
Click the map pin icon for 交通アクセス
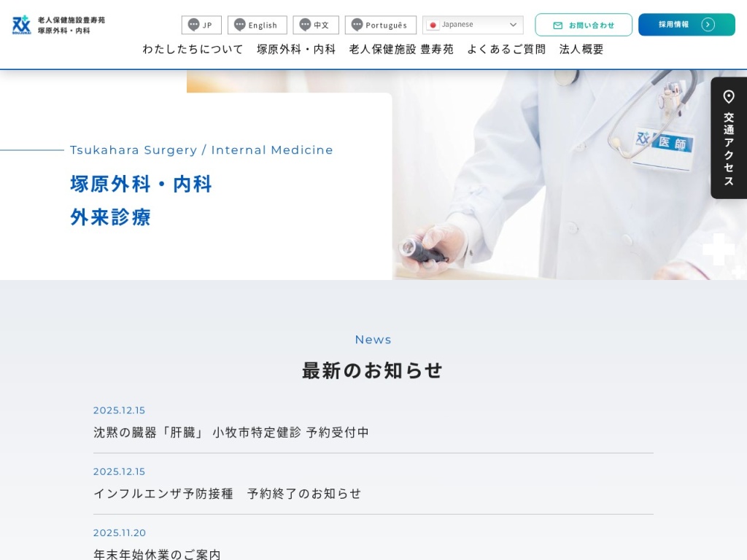click(729, 97)
